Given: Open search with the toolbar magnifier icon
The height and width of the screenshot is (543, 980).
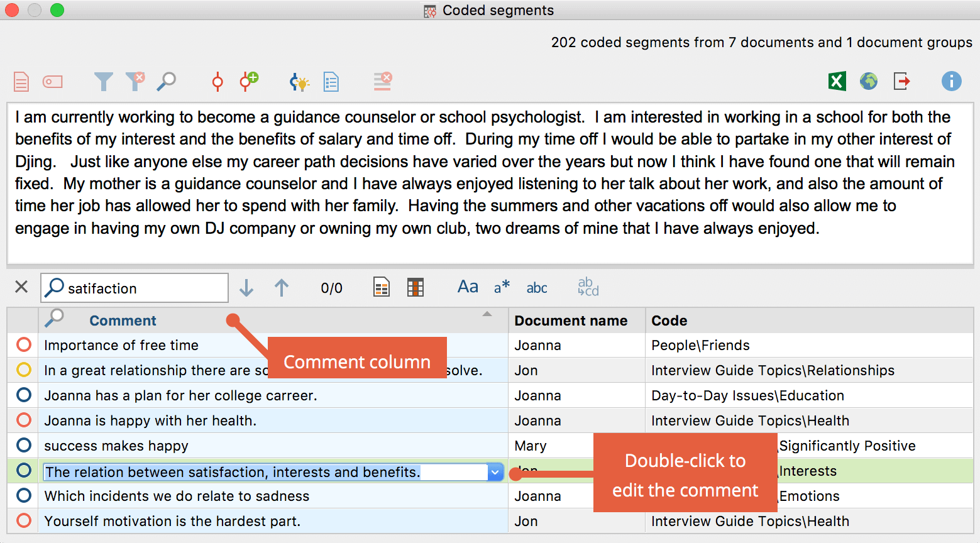Looking at the screenshot, I should tap(166, 81).
